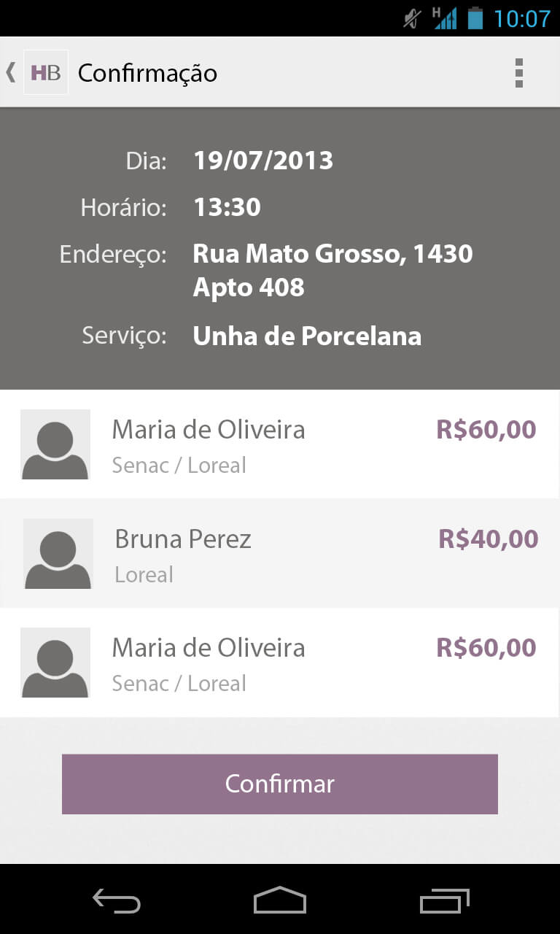Tap first Maria de Oliveira avatar
560x934 pixels.
[x=55, y=444]
